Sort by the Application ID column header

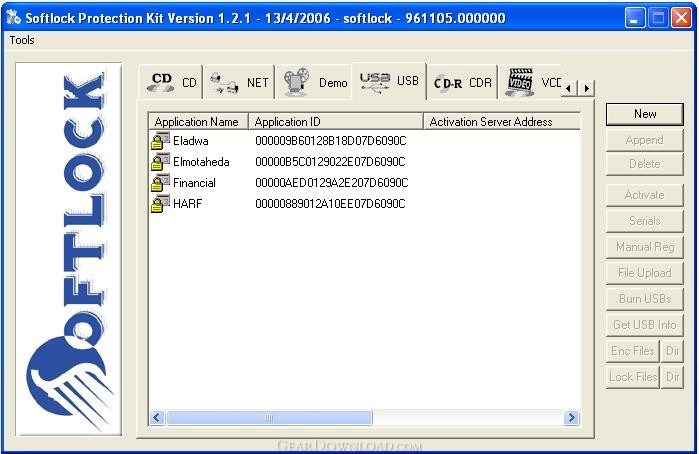(x=336, y=121)
